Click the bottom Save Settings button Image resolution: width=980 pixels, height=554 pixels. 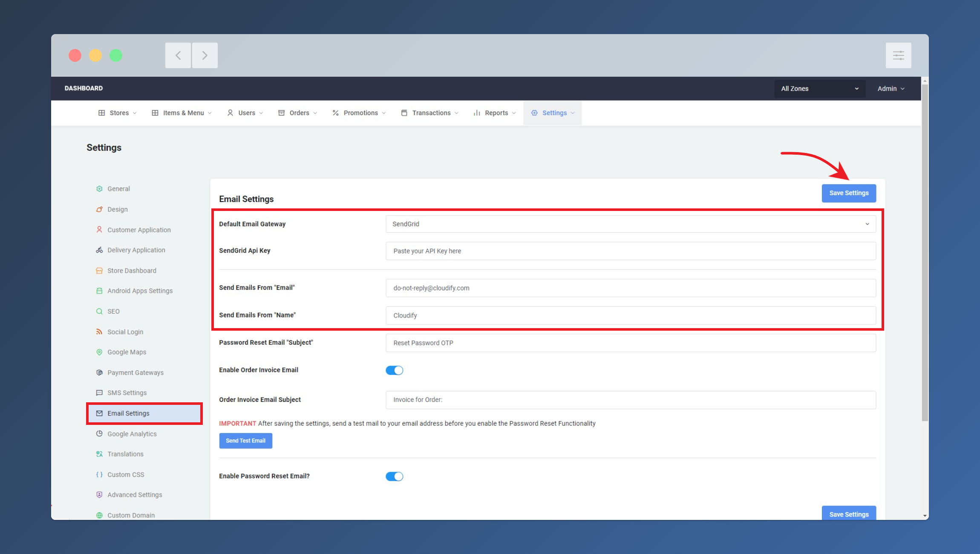click(x=849, y=513)
